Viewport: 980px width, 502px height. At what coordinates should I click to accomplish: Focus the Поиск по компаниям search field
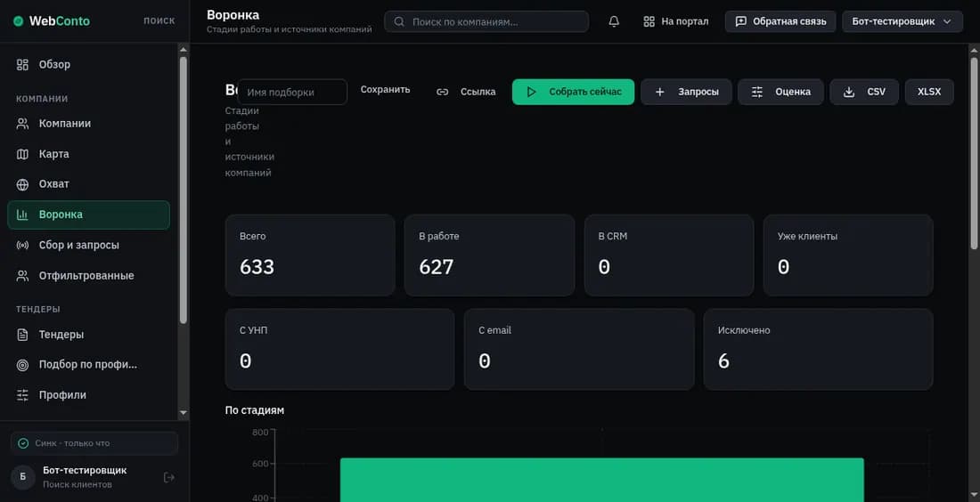click(x=486, y=21)
